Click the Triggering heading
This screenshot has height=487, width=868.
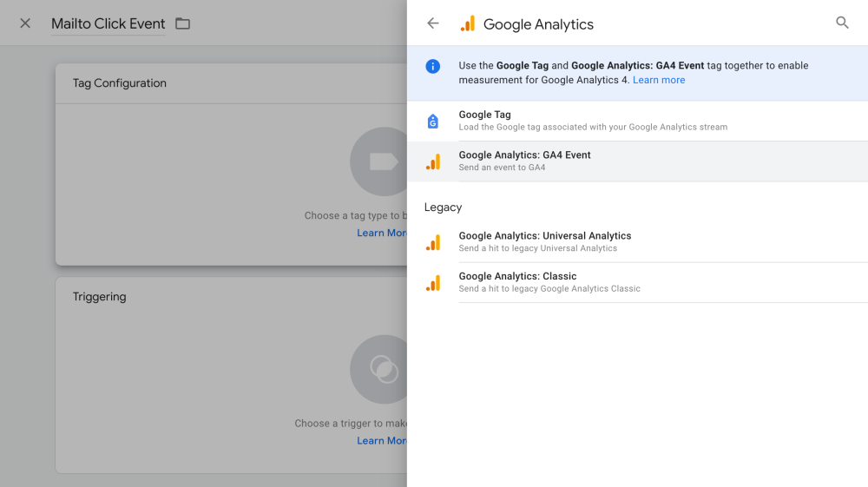pos(100,297)
